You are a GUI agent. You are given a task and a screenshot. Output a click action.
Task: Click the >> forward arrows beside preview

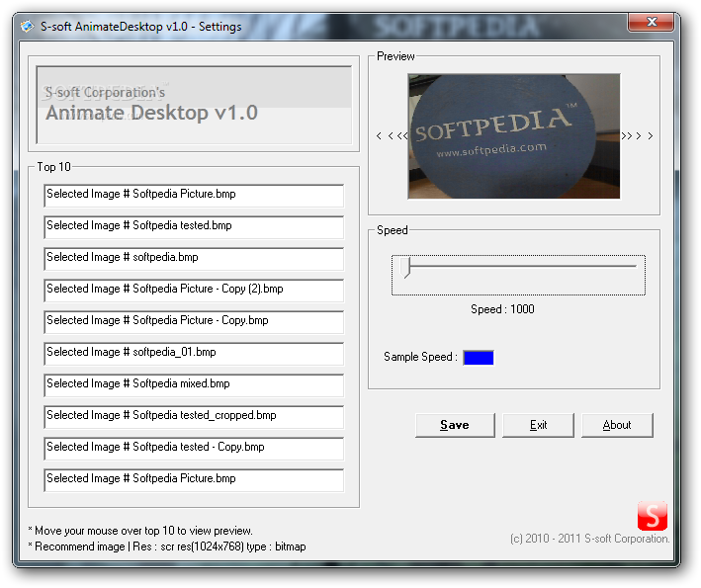pos(627,135)
